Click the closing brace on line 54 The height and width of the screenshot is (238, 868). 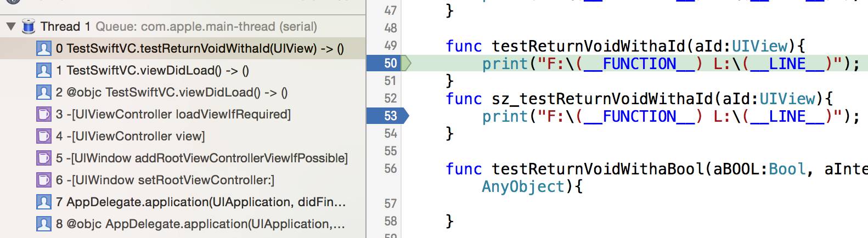(449, 133)
